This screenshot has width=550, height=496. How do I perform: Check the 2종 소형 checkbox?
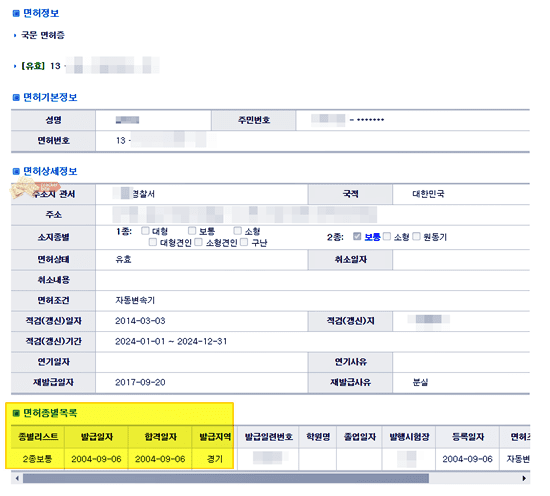387,236
